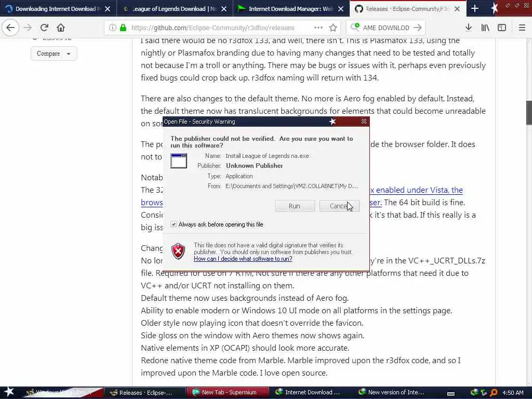
Task: Close the Open File Security Warning dialog
Action: (364, 121)
